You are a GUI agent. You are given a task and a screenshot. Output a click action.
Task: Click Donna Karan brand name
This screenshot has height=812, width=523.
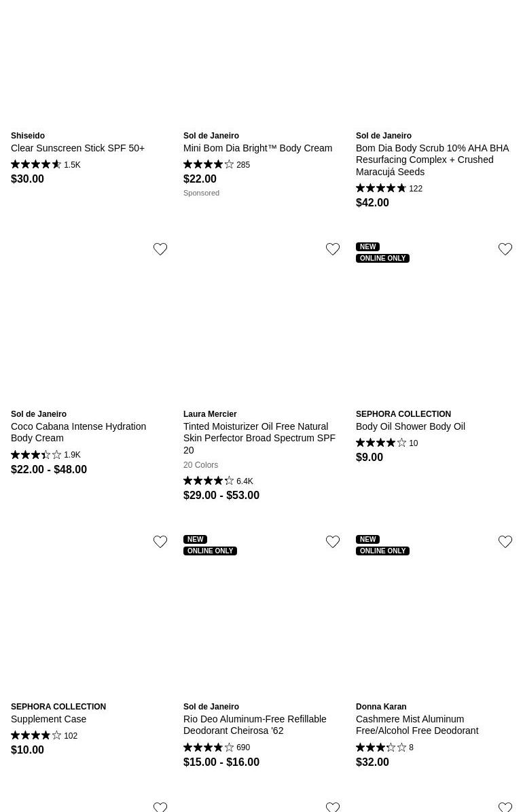(x=380, y=707)
